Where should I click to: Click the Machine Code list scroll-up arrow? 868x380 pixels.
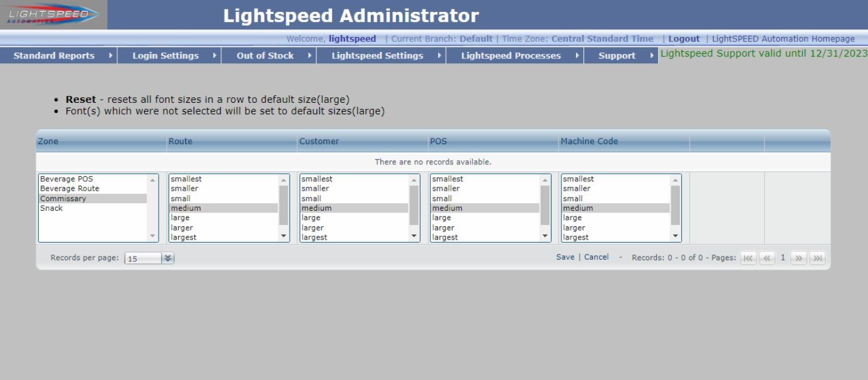click(676, 179)
